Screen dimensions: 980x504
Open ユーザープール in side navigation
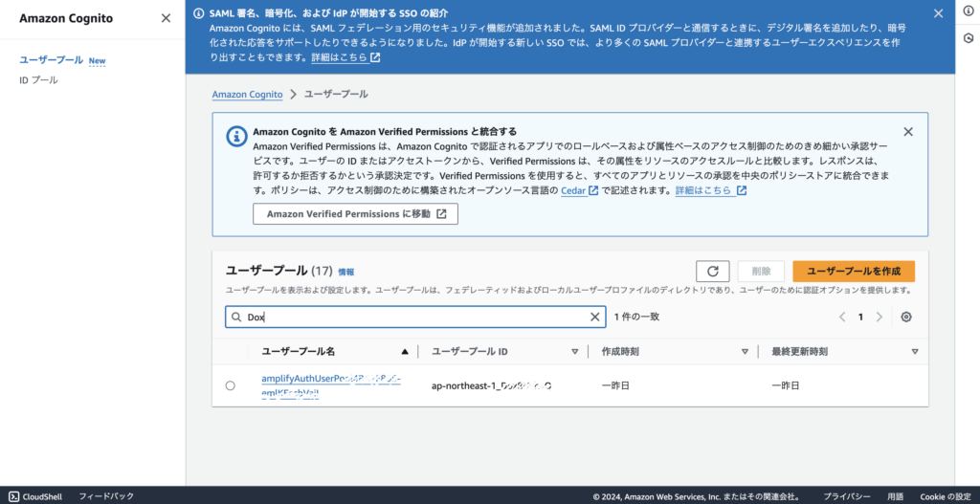(52, 60)
